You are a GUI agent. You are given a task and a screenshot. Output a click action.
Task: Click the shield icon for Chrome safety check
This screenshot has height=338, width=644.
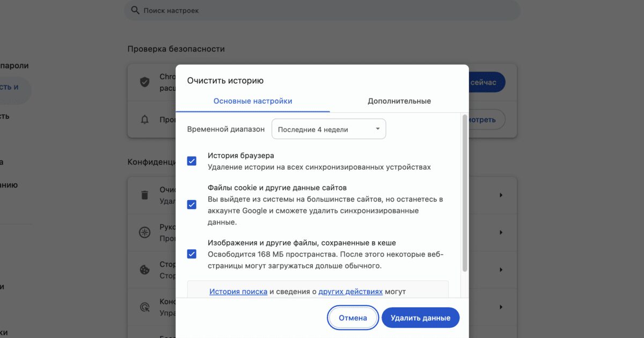(x=145, y=82)
